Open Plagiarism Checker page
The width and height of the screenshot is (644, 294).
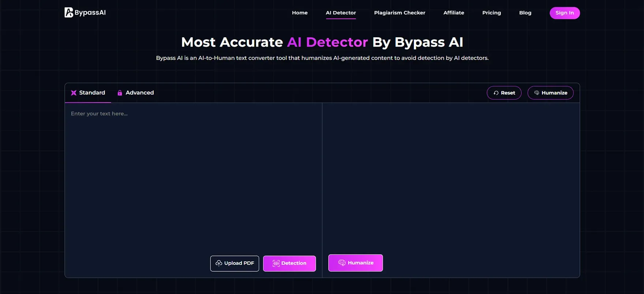(x=400, y=13)
